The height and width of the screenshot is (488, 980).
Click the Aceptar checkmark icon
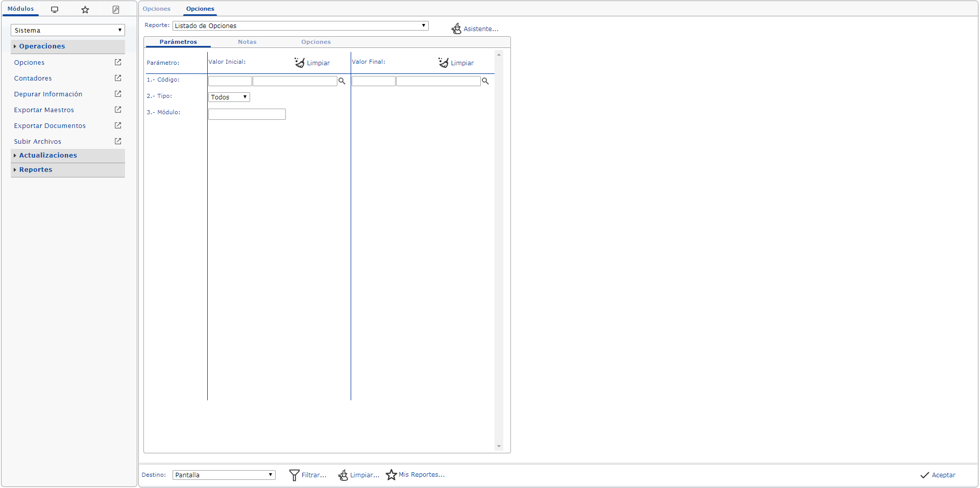click(x=925, y=475)
